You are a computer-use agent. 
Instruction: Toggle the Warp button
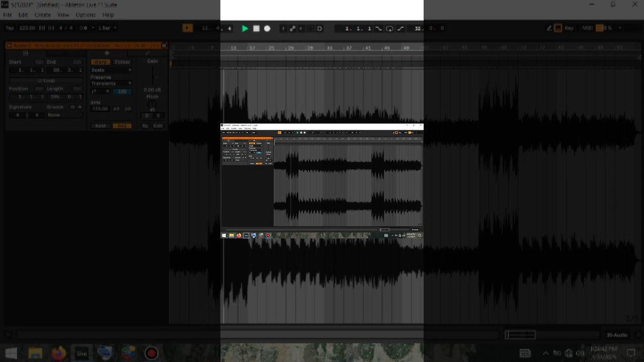(100, 62)
